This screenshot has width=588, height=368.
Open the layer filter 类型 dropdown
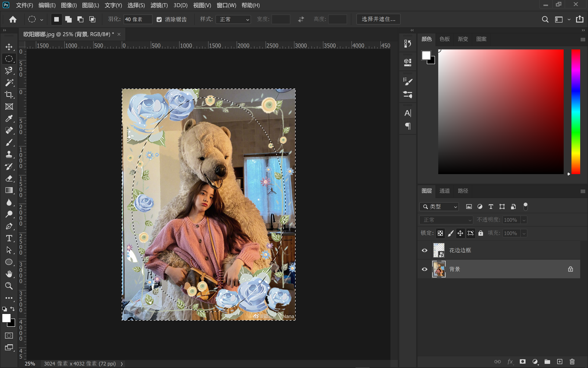point(439,207)
